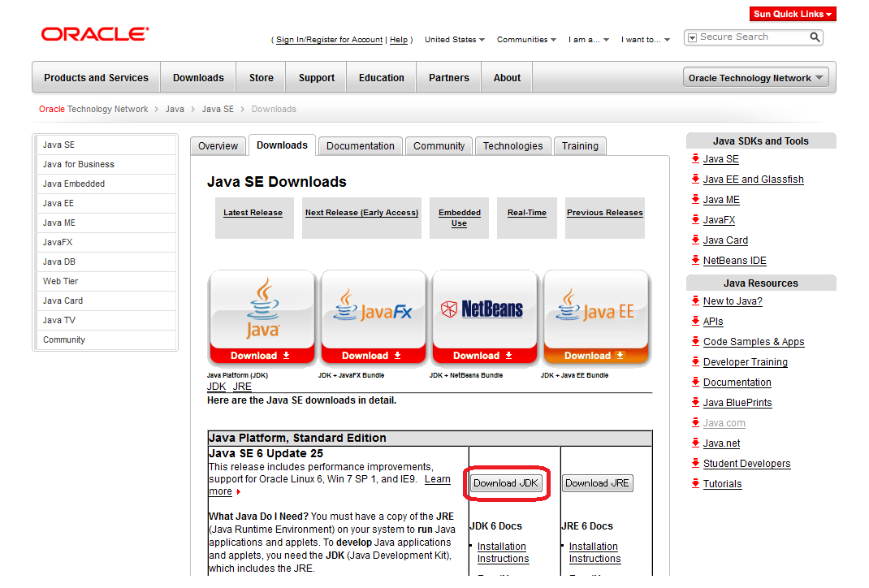Image resolution: width=869 pixels, height=588 pixels.
Task: Switch to the Documentation tab
Action: (x=361, y=146)
